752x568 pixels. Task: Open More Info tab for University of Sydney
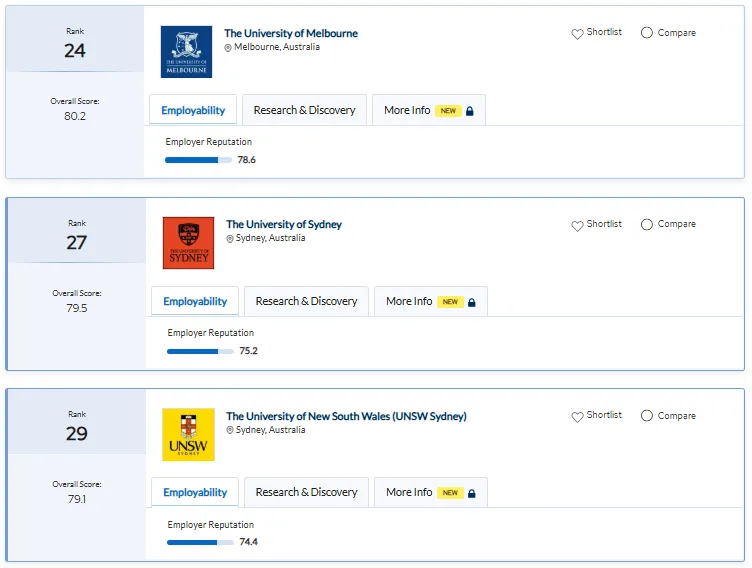click(431, 301)
